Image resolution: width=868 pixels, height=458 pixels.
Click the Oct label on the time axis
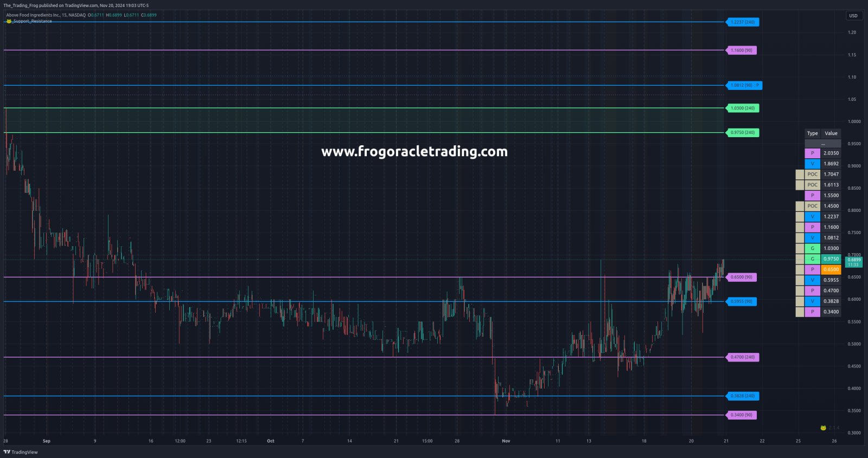point(271,441)
